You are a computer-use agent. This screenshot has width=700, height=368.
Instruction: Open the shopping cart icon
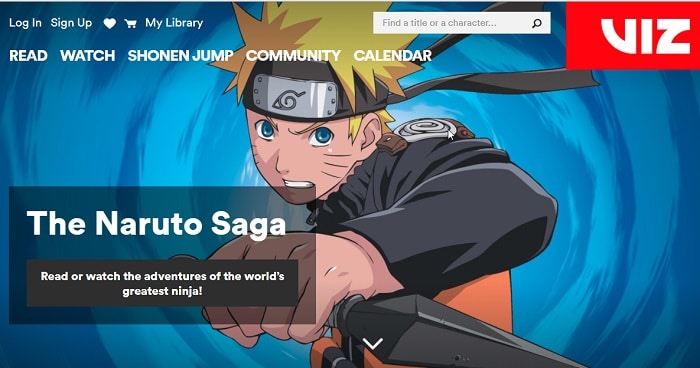130,23
